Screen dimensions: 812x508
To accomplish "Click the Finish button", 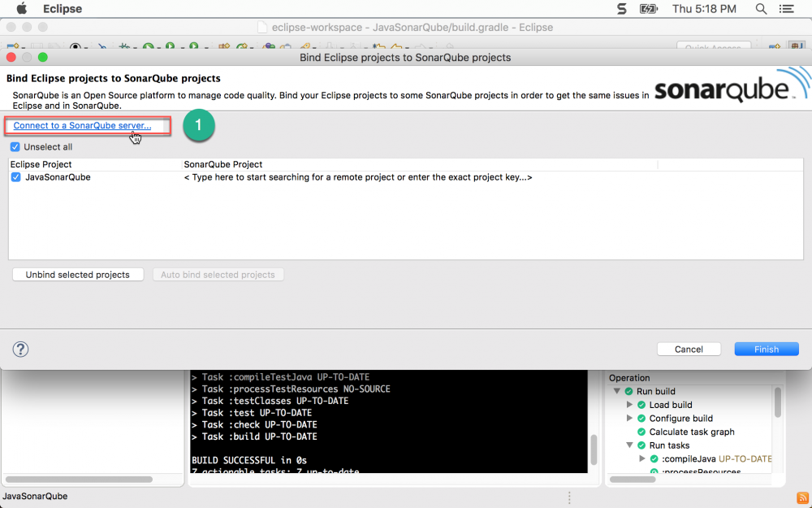I will click(x=767, y=350).
